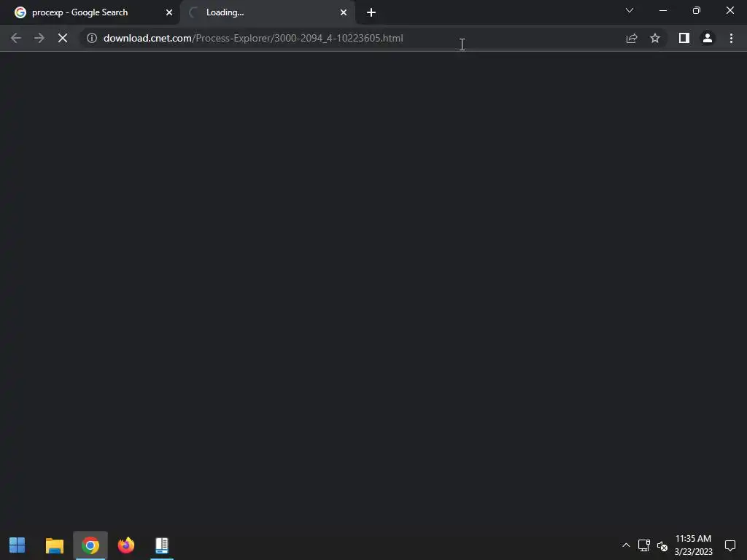This screenshot has height=560, width=747.
Task: Launch Firefox from taskbar
Action: 126,545
